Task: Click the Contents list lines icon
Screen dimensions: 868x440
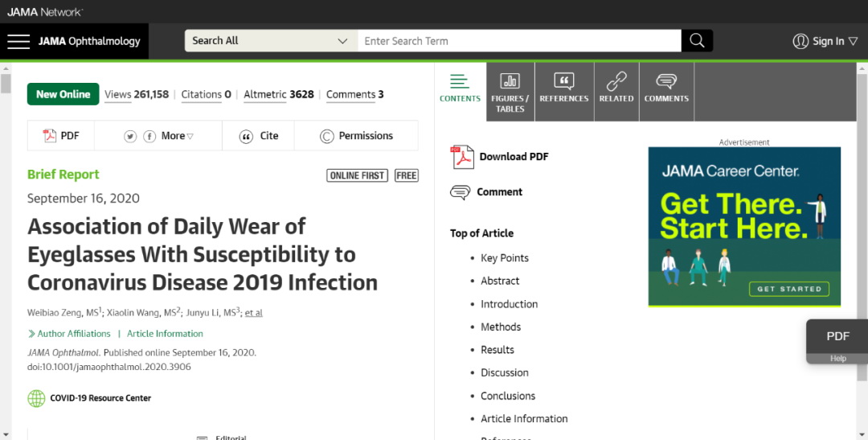Action: [x=460, y=81]
